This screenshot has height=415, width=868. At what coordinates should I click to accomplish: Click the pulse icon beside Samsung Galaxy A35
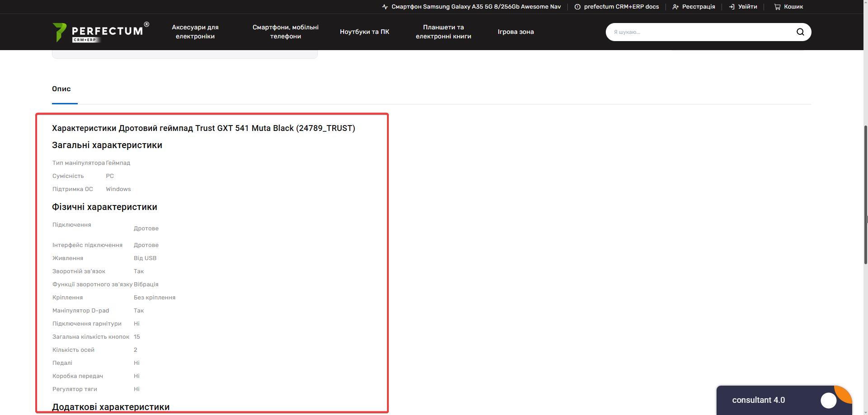click(x=385, y=7)
